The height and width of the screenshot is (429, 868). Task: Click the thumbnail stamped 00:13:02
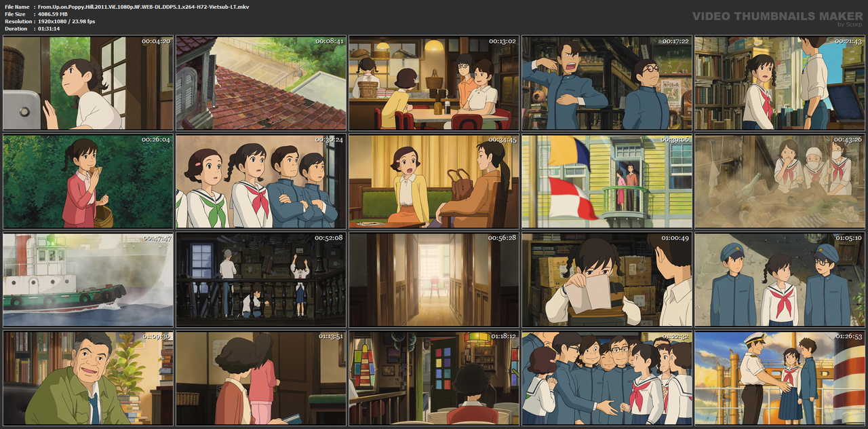pos(434,83)
